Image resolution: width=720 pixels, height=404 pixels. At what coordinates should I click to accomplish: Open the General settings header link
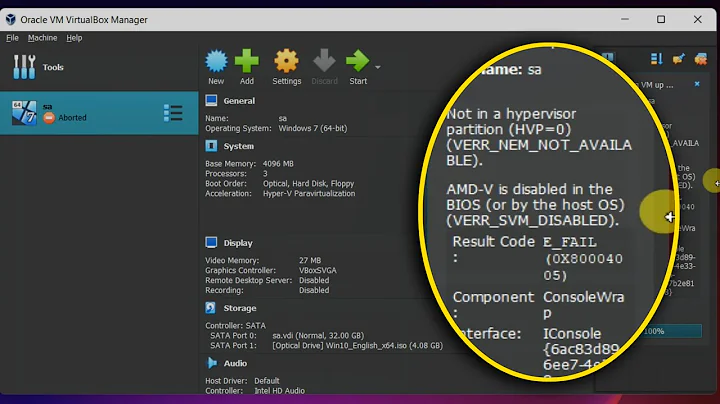click(x=239, y=101)
